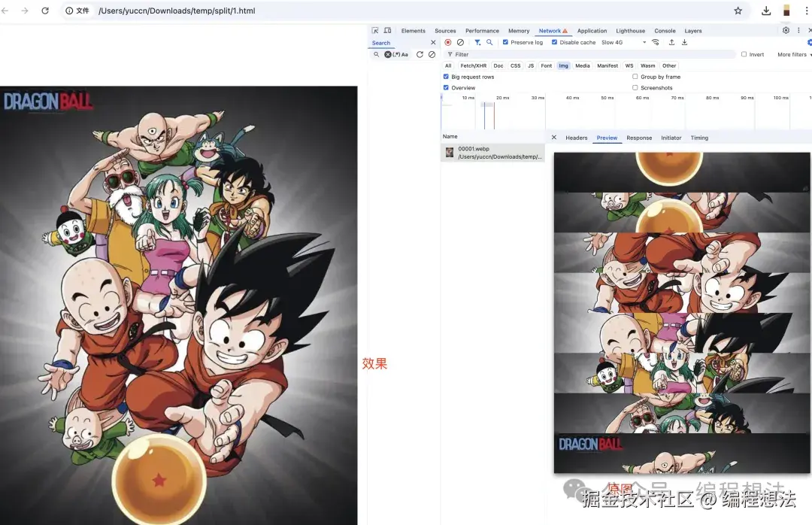Open the Lighthouse panel
This screenshot has height=525, width=812.
630,31
